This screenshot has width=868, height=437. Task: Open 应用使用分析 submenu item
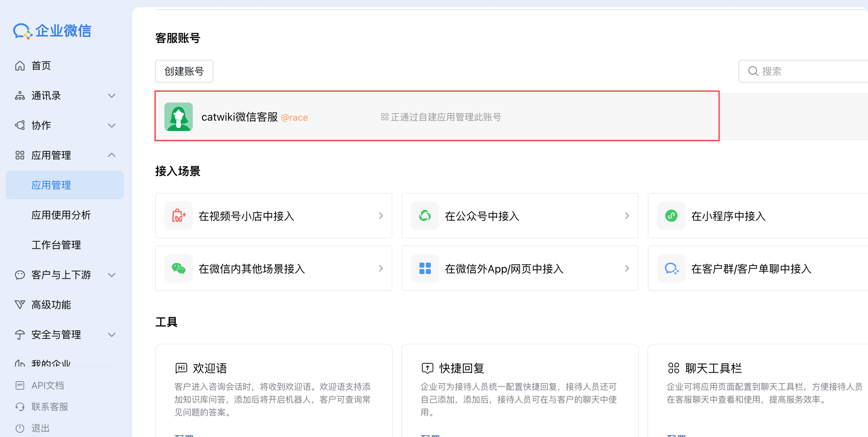(61, 215)
